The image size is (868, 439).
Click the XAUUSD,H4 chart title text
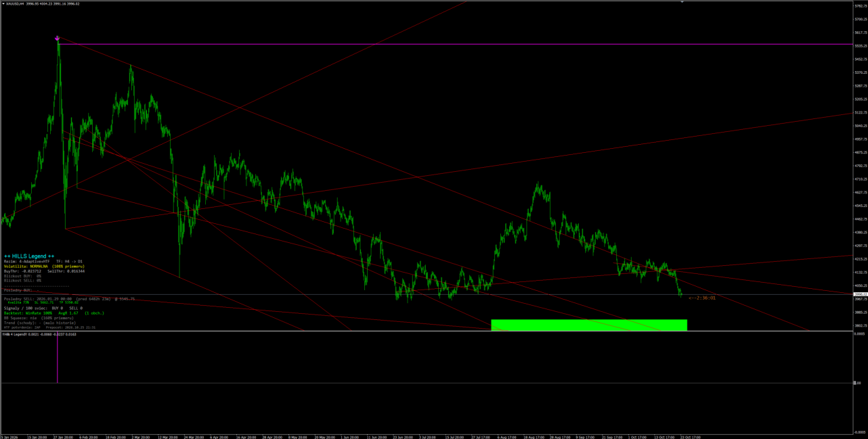15,3
